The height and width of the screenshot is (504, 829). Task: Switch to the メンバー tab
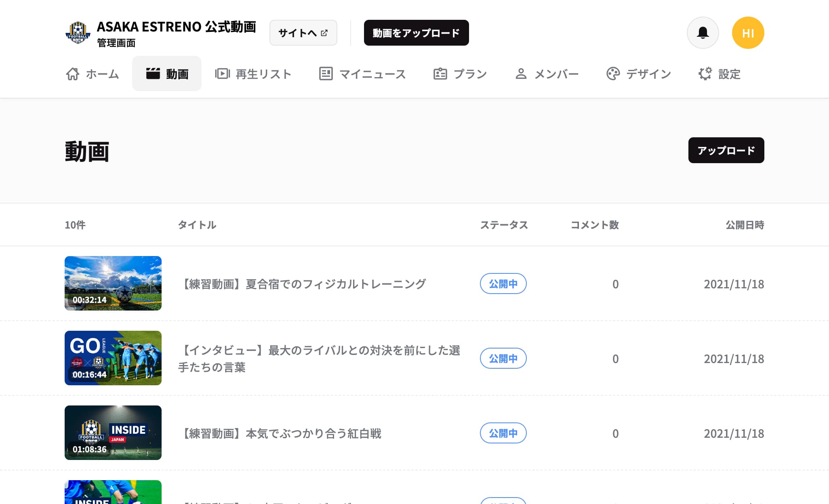point(547,74)
